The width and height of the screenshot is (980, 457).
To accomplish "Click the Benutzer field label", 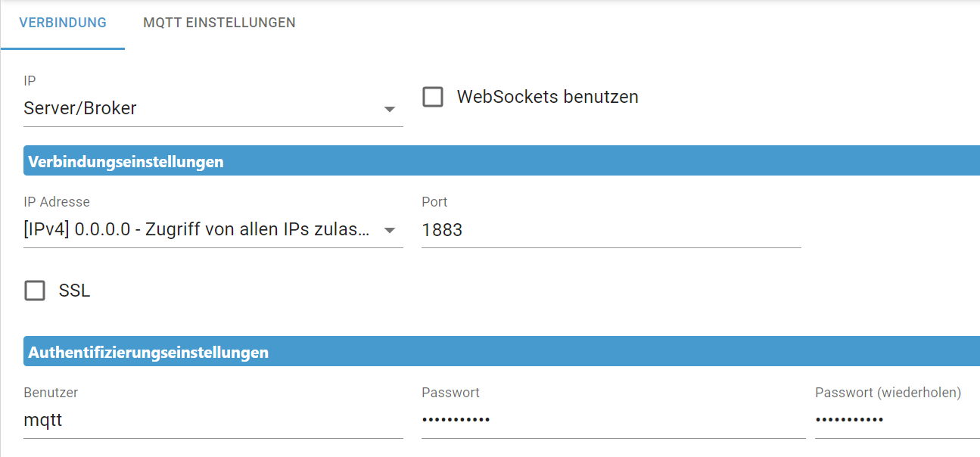I will pyautogui.click(x=51, y=393).
